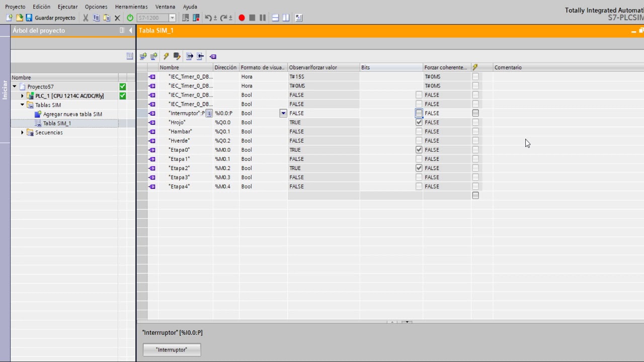Open the Edición menu
The width and height of the screenshot is (644, 362).
coord(41,7)
